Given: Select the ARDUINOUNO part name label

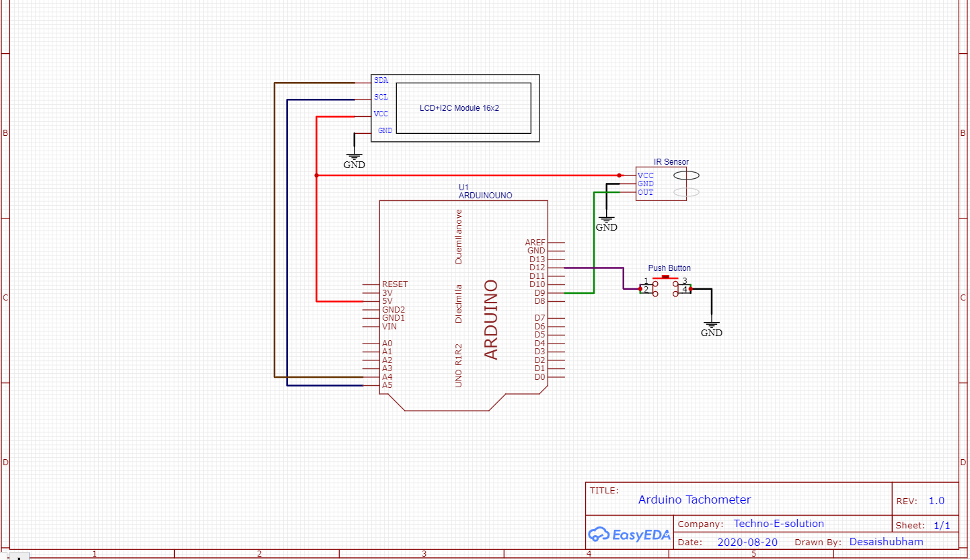Looking at the screenshot, I should pyautogui.click(x=486, y=196).
